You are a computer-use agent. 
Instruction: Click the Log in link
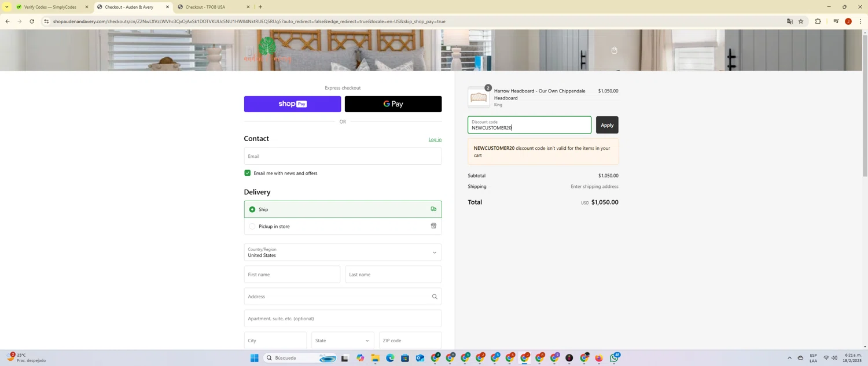(x=435, y=139)
